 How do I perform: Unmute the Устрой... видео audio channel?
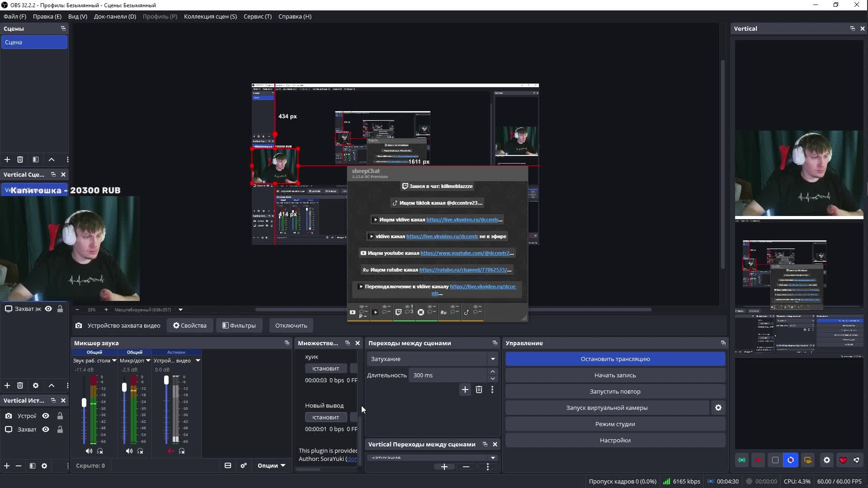coord(170,451)
